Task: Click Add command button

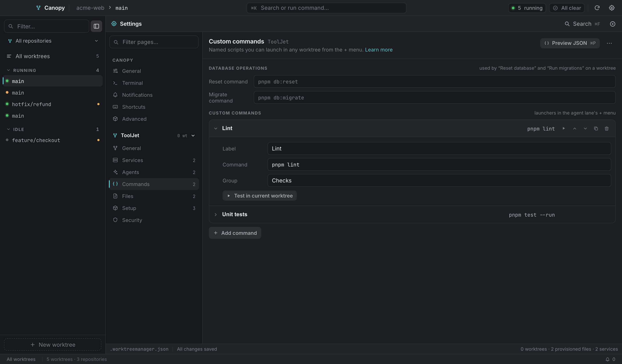Action: click(x=235, y=233)
